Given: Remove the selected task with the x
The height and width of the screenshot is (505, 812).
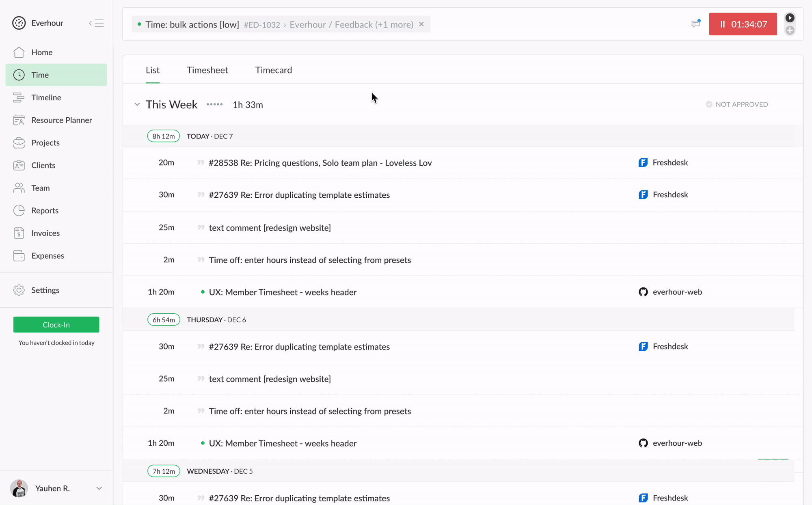Looking at the screenshot, I should click(421, 24).
